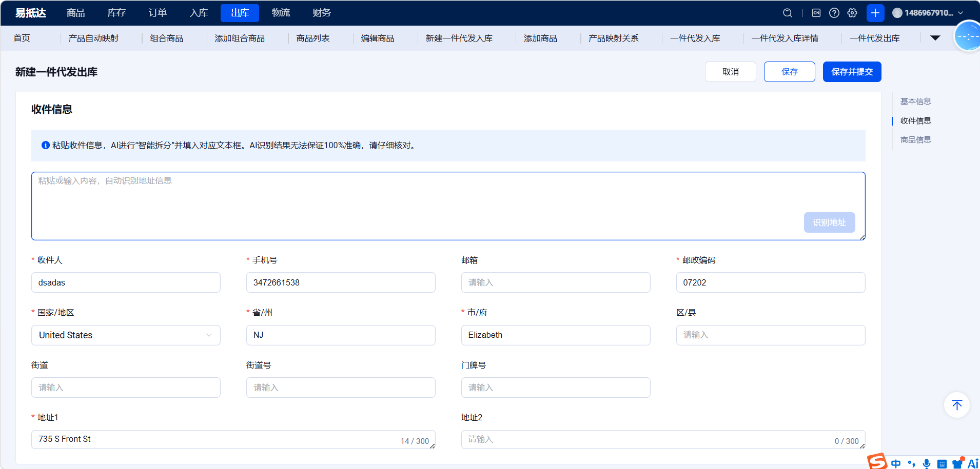Switch to the 产品映射关系 tab

pos(614,38)
